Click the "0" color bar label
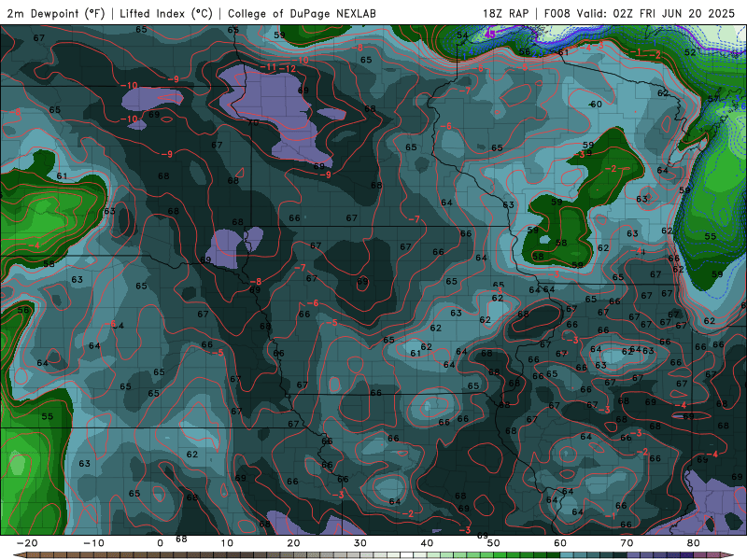Image resolution: width=747 pixels, height=560 pixels. 160,543
